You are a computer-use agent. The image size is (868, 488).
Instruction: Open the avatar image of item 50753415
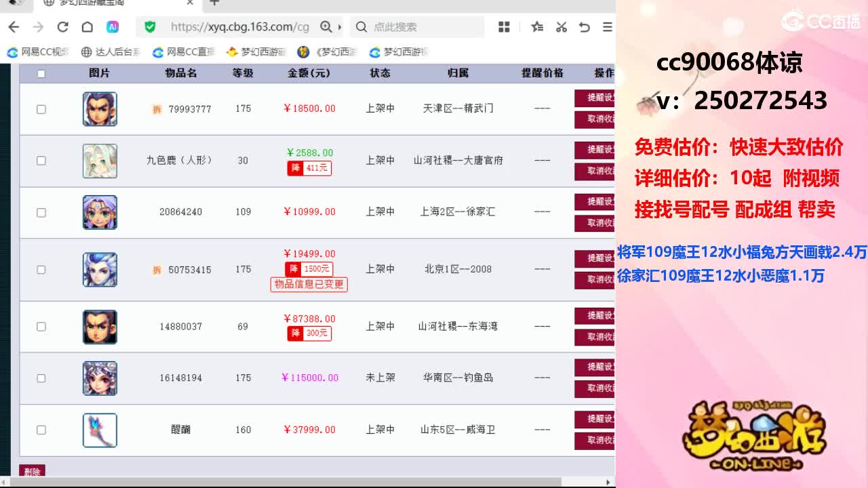100,270
